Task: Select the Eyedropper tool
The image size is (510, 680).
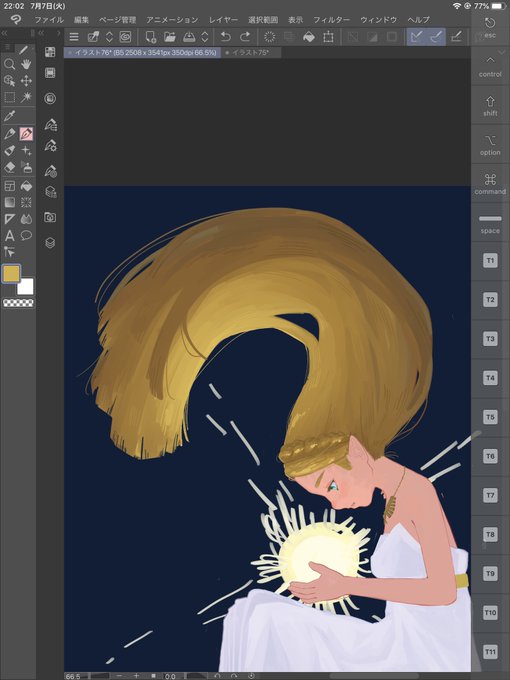Action: (x=10, y=116)
